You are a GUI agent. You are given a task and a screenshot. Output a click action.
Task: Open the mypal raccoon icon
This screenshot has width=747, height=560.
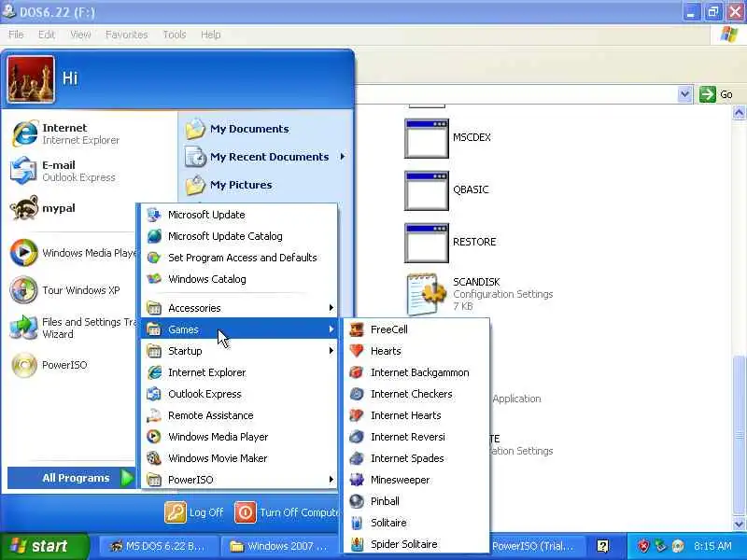click(x=24, y=208)
